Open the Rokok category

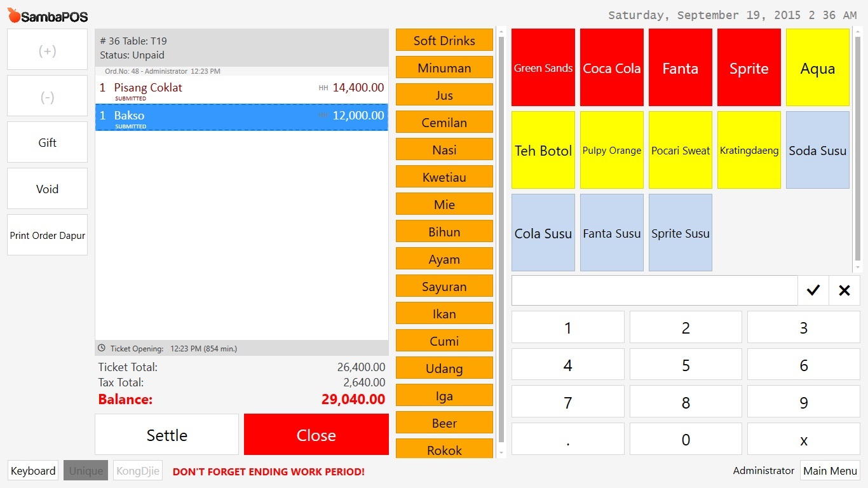pos(444,449)
